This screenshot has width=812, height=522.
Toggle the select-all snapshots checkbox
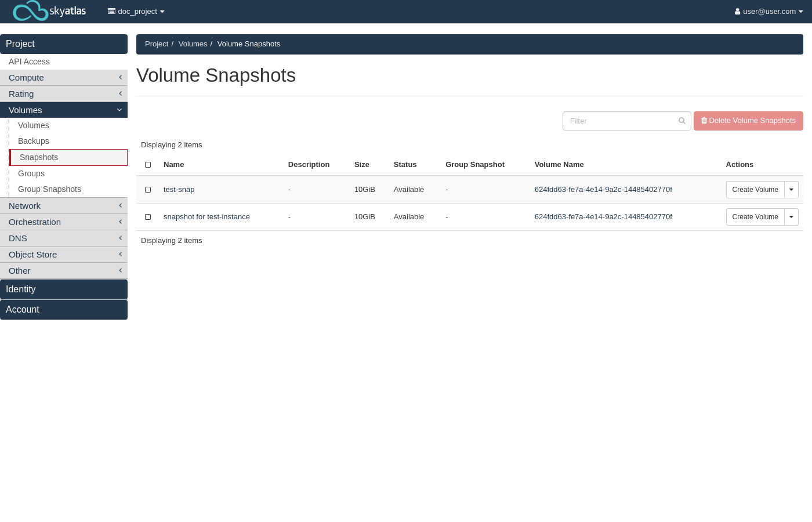click(148, 165)
